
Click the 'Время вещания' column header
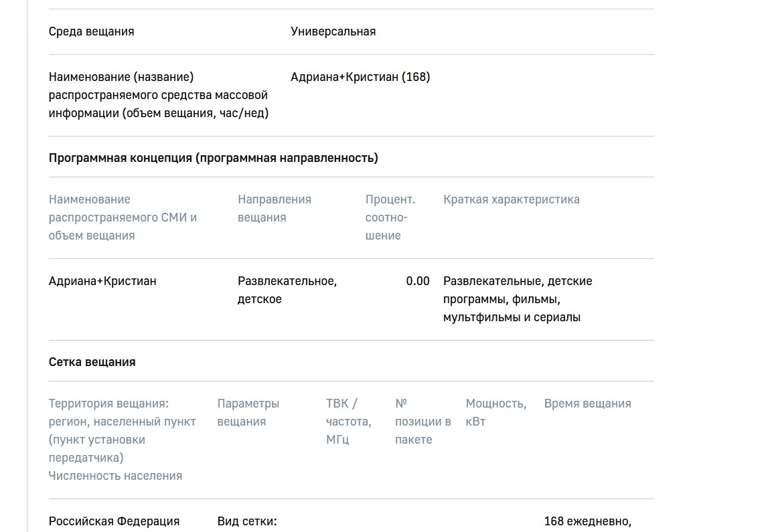point(587,404)
